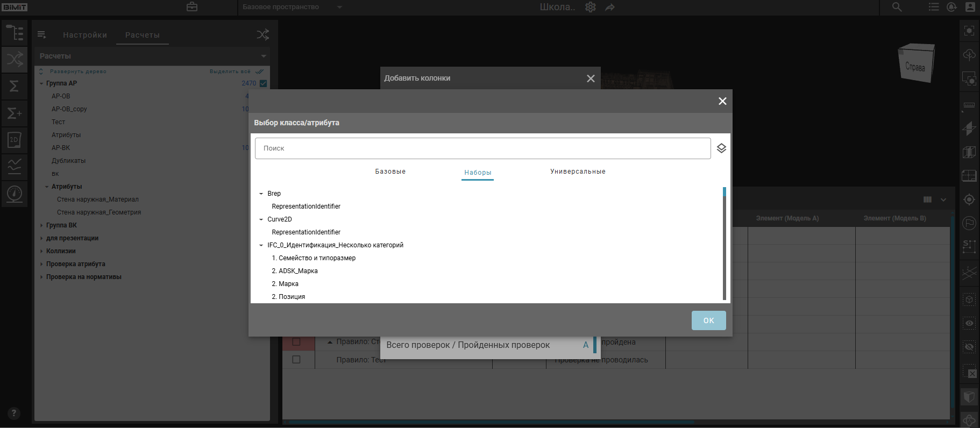Select the Sigma summary tool
Image resolution: width=980 pixels, height=428 pixels.
(15, 86)
